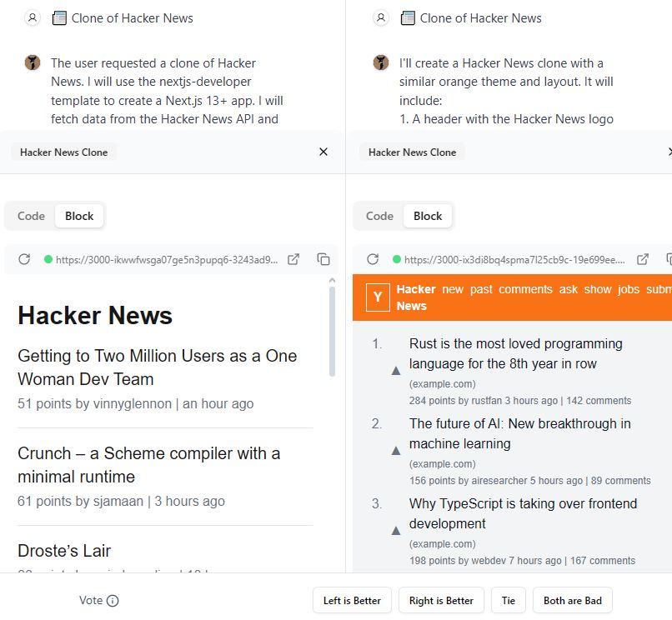This screenshot has width=672, height=620.
Task: Click '61 points by sjamaan' text
Action: (81, 501)
